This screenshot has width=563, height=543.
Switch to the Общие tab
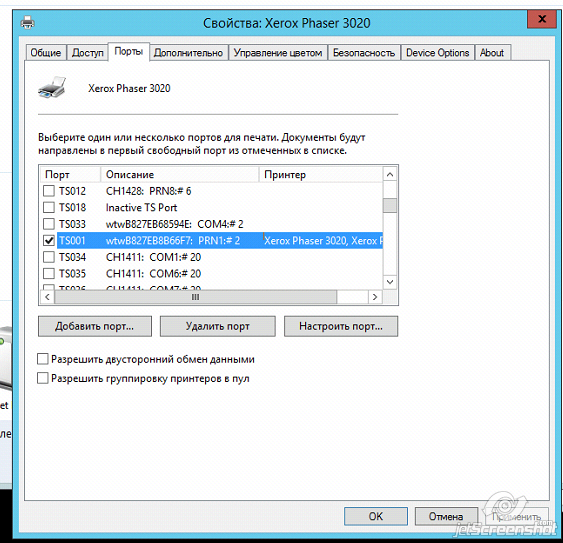click(x=46, y=53)
